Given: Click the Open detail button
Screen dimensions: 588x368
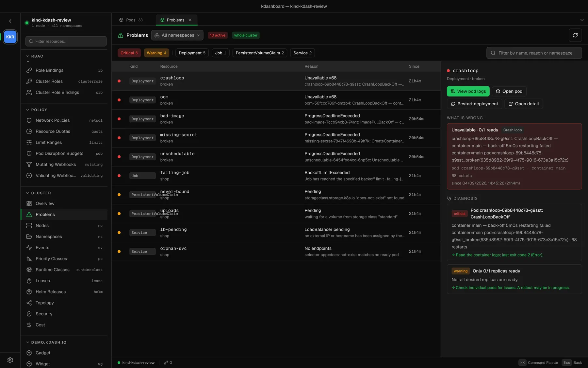Looking at the screenshot, I should click(x=524, y=104).
